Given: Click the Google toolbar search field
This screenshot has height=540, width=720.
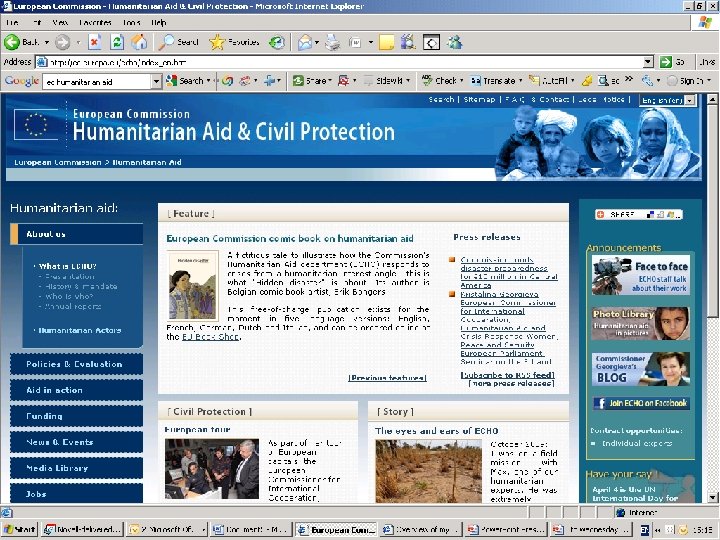Looking at the screenshot, I should [x=97, y=82].
